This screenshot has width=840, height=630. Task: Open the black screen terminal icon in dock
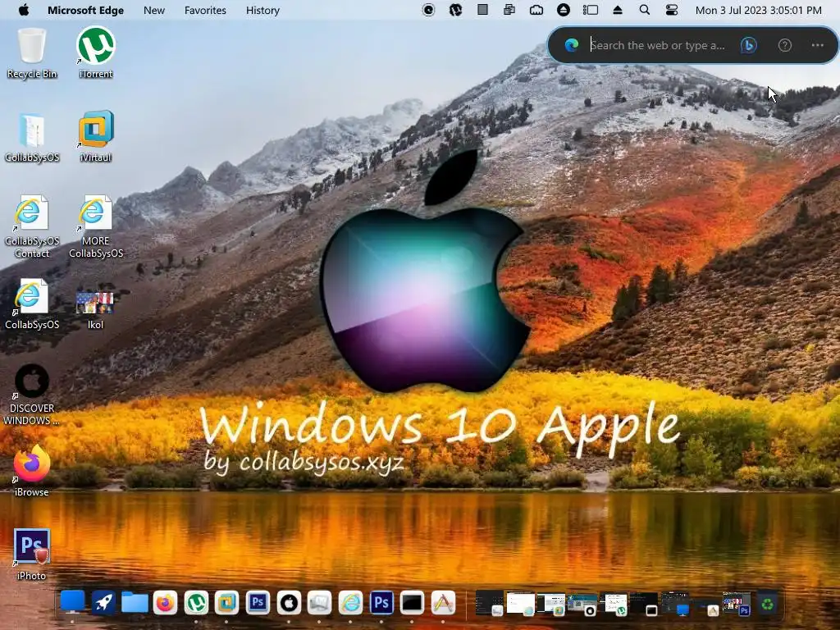[413, 603]
